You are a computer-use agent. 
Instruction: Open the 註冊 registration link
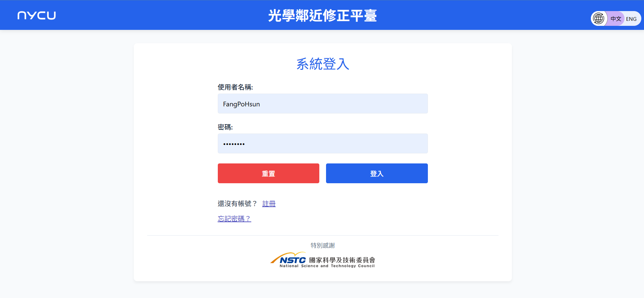pyautogui.click(x=269, y=204)
